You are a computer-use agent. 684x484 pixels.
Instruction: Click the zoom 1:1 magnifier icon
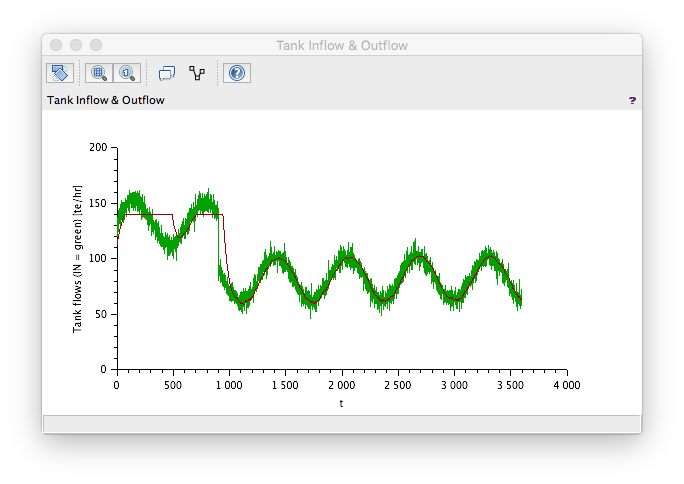[127, 73]
